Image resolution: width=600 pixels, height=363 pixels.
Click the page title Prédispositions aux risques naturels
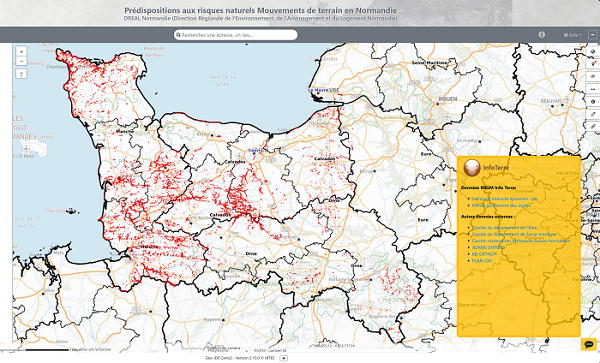260,10
